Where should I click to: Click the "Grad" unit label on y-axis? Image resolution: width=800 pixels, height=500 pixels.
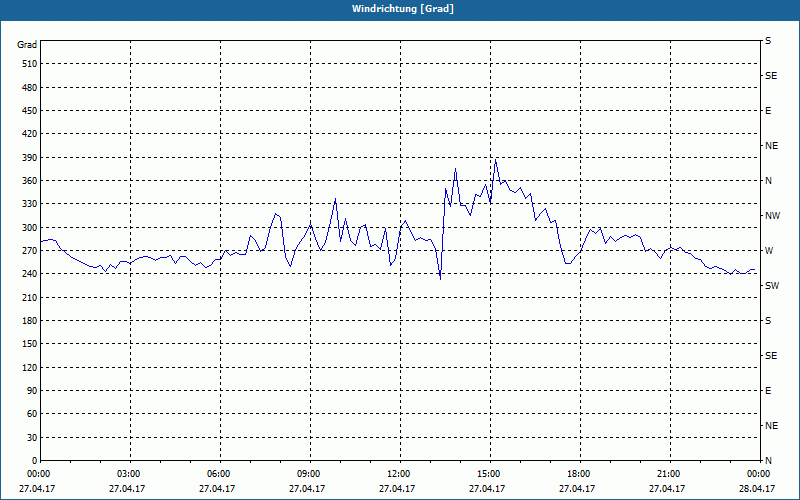coord(27,45)
